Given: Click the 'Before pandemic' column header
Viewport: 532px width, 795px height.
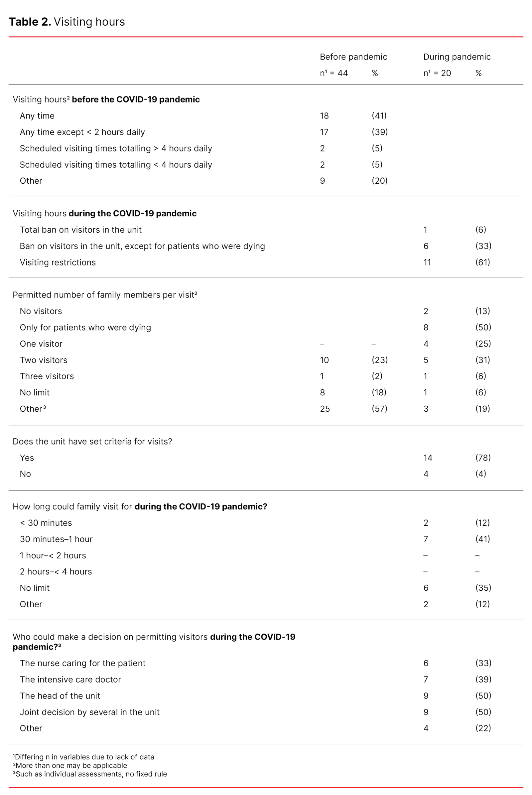Looking at the screenshot, I should pyautogui.click(x=353, y=57).
